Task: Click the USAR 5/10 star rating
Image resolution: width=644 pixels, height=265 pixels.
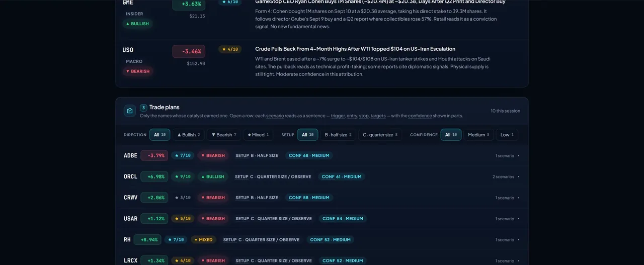Action: coord(183,219)
